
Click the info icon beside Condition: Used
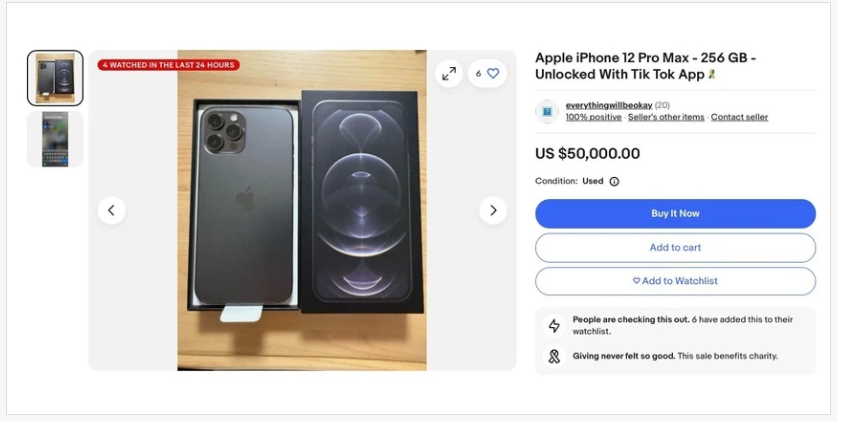(x=614, y=182)
